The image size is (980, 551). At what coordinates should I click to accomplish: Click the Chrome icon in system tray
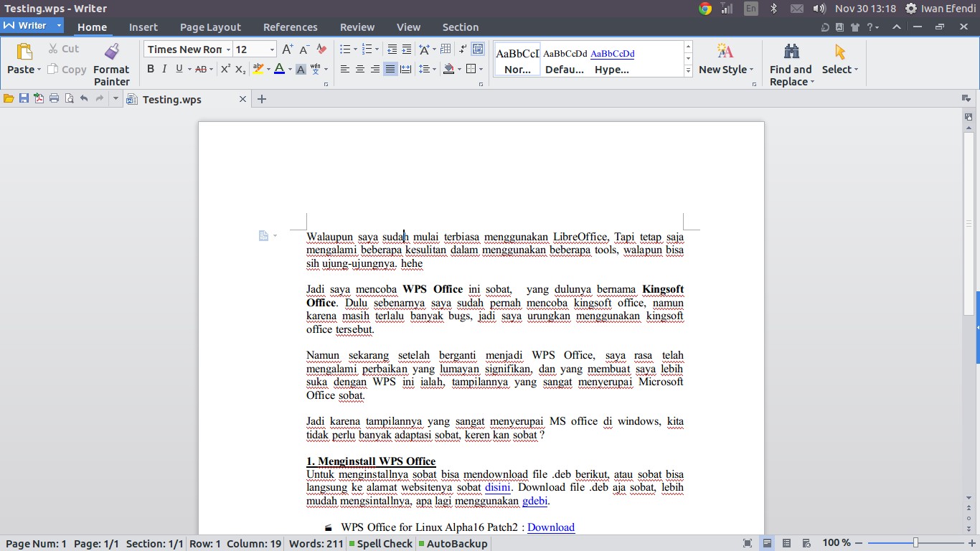pos(705,9)
